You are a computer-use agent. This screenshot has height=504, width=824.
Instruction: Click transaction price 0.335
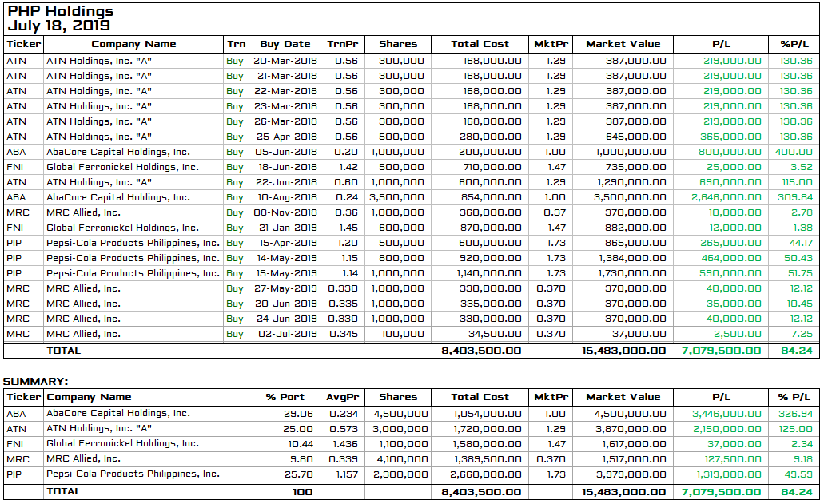(343, 304)
